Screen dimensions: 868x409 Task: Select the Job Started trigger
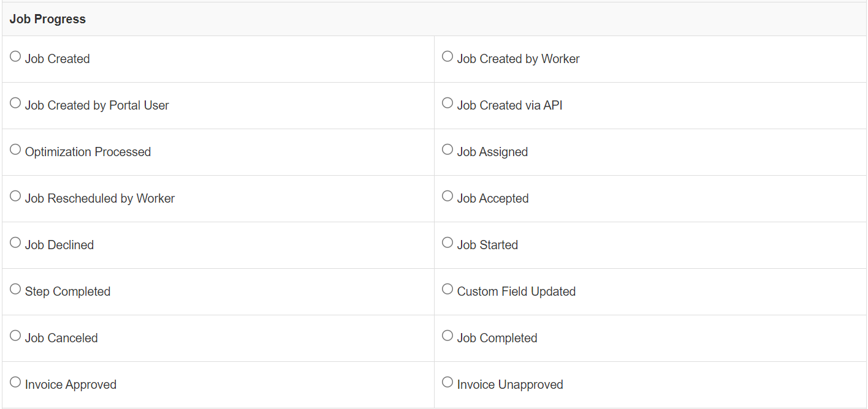tap(447, 242)
